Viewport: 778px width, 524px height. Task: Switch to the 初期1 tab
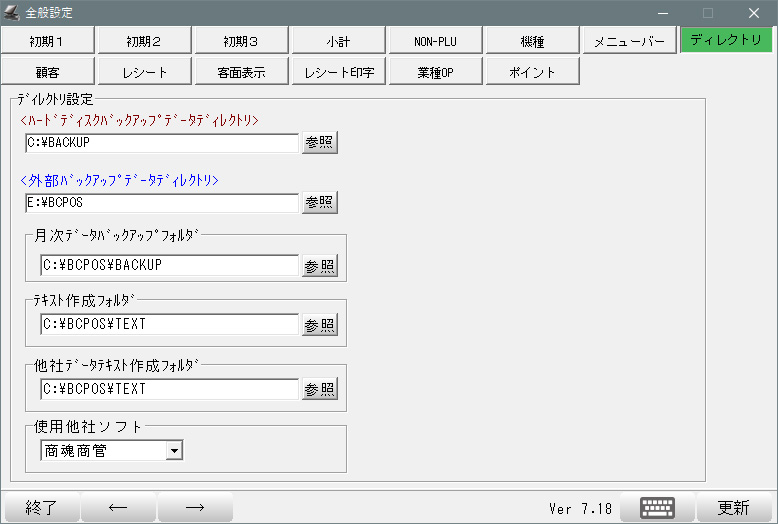pyautogui.click(x=47, y=41)
